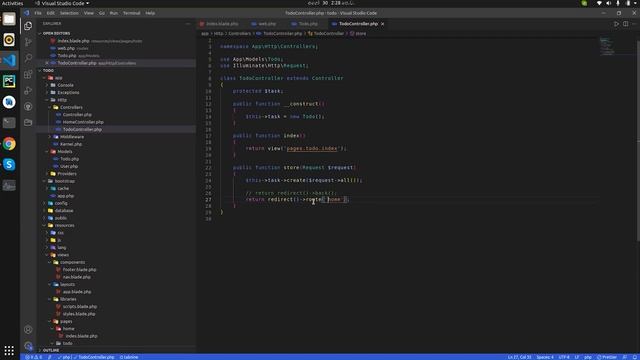Screen dimensions: 640x360
Task: Click the Spaces: 4 indentation setting
Action: [545, 357]
